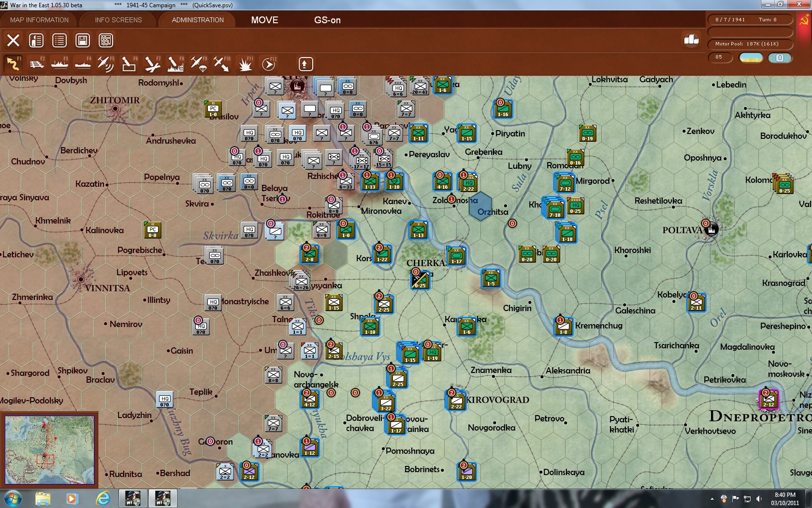Click the taskbar clock showing 8:40 PM
812x508 pixels.
[785, 499]
